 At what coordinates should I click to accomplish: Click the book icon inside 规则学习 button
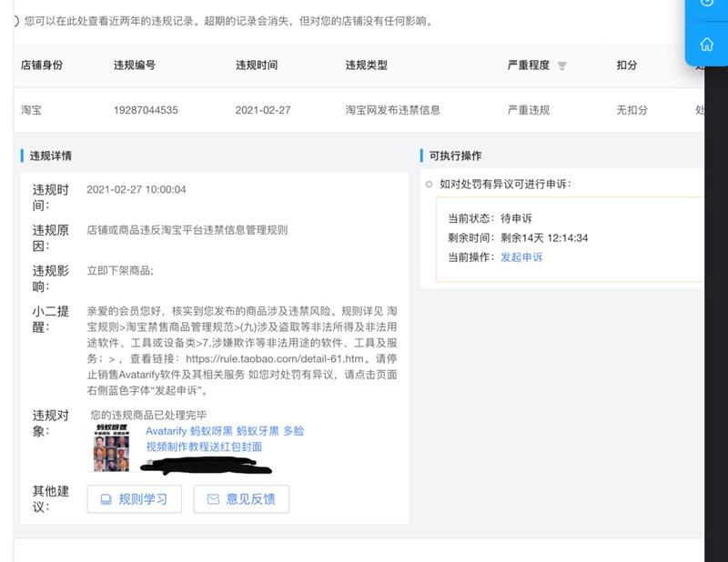coord(107,497)
